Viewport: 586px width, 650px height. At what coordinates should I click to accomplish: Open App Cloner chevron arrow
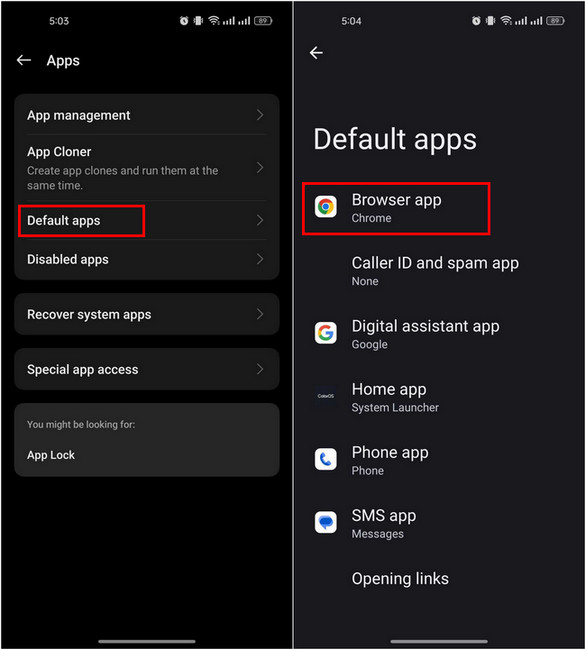(260, 168)
